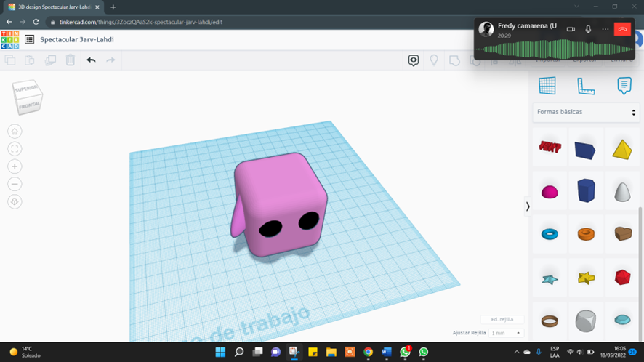Collapse the shapes panel with the chevron
The height and width of the screenshot is (362, 644).
[528, 206]
